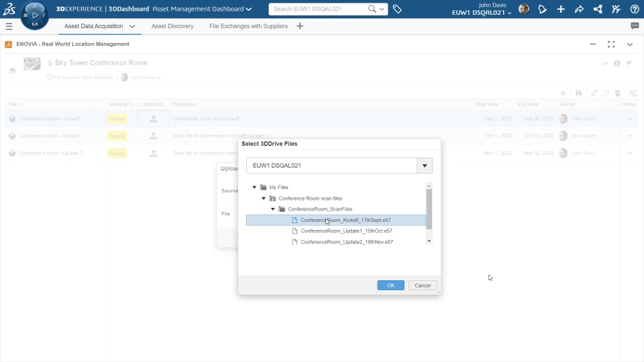Open John Davis profile picture
Image resolution: width=644 pixels, height=362 pixels.
523,9
